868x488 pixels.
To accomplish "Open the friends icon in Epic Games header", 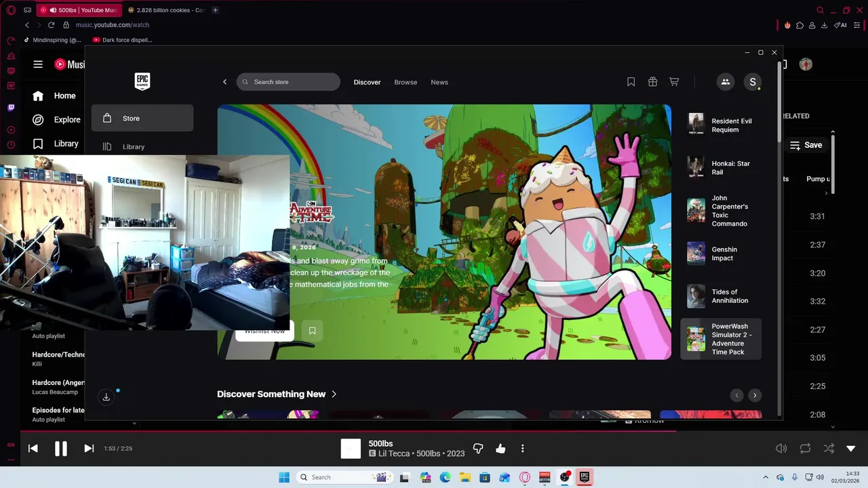I will [725, 82].
